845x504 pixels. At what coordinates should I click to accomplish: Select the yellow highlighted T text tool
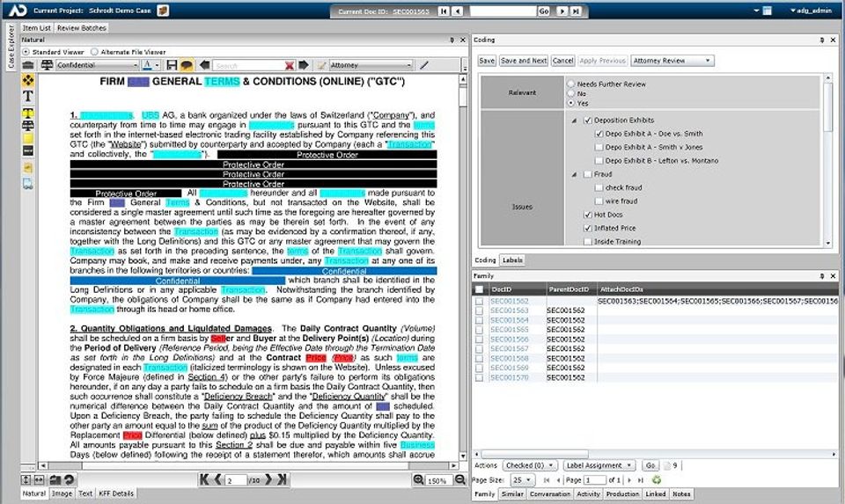[28, 113]
